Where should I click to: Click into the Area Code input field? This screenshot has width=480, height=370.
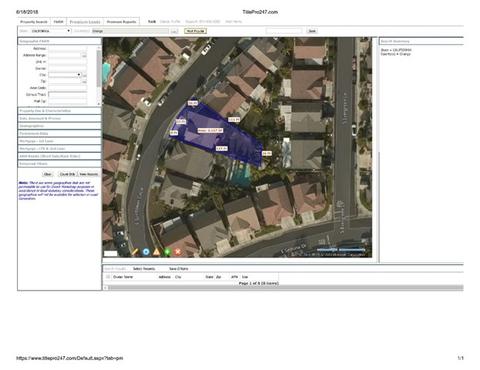point(68,88)
